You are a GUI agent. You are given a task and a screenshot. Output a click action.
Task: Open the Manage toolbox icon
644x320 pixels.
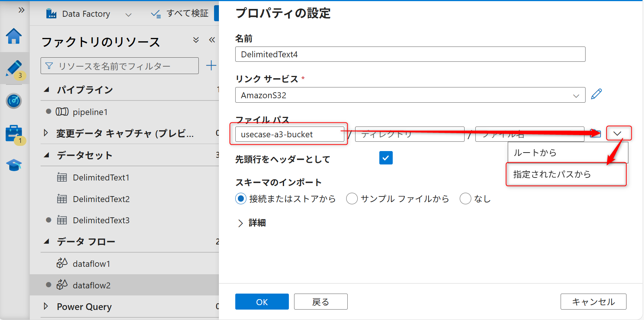(x=14, y=133)
